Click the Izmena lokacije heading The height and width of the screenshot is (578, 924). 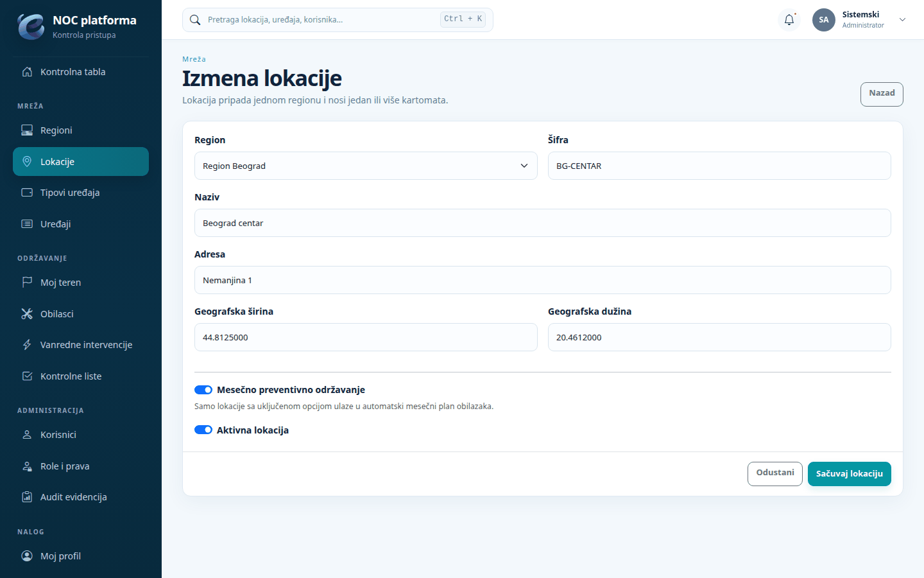tap(262, 78)
